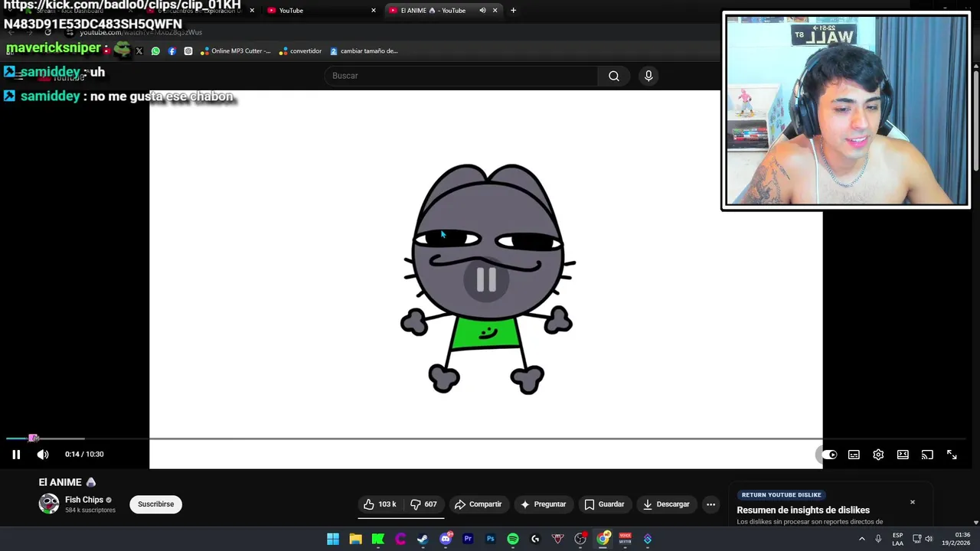The width and height of the screenshot is (980, 551).
Task: Open the Kick app on the taskbar
Action: pyautogui.click(x=378, y=539)
